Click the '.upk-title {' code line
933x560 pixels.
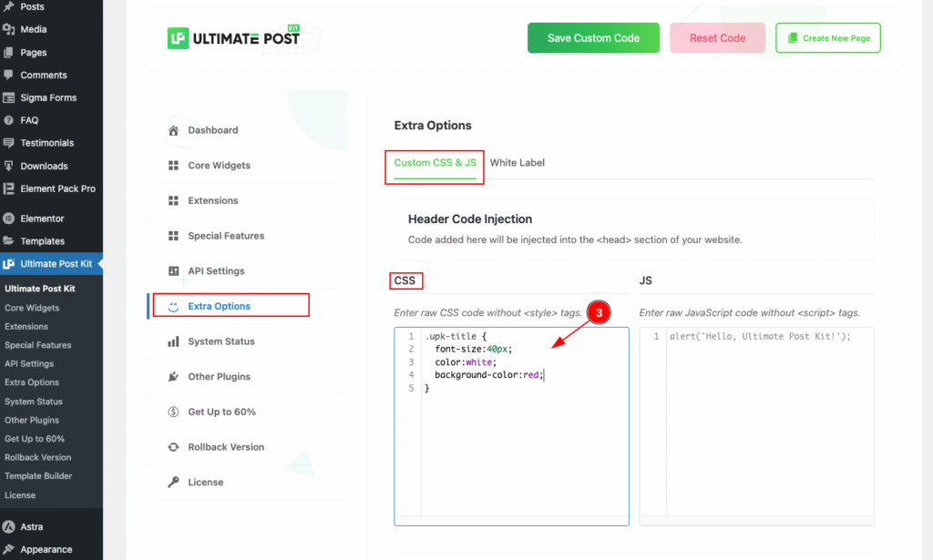[456, 337]
